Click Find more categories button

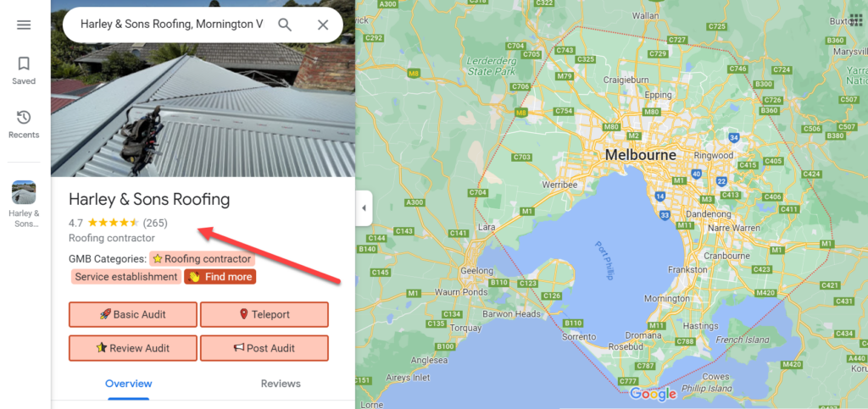(x=220, y=277)
